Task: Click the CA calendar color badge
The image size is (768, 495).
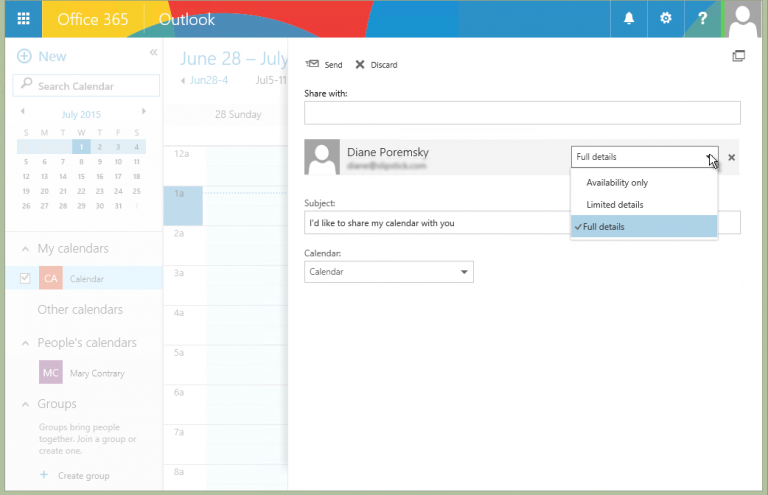Action: point(51,278)
